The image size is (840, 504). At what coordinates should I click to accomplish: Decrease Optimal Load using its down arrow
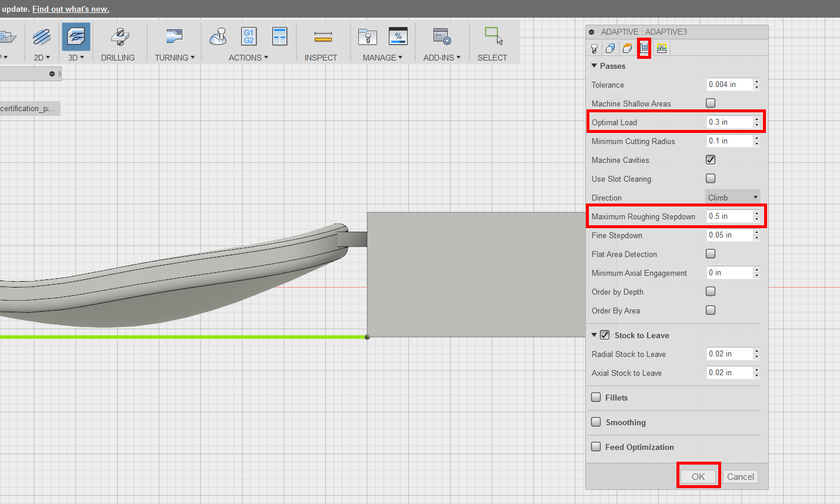pyautogui.click(x=756, y=125)
